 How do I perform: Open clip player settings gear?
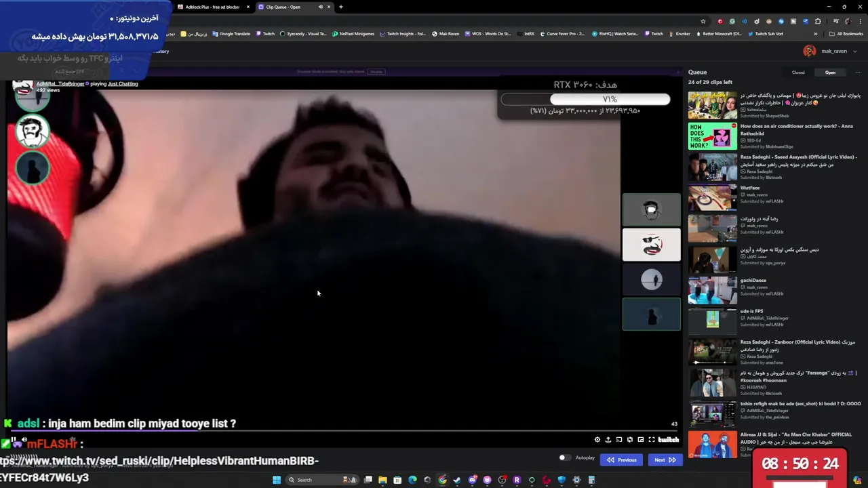pyautogui.click(x=597, y=440)
